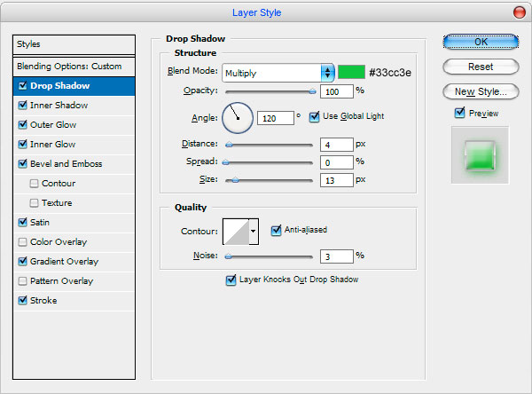Select Gradient Overlay settings
Viewport: 532px width, 394px height.
click(64, 262)
